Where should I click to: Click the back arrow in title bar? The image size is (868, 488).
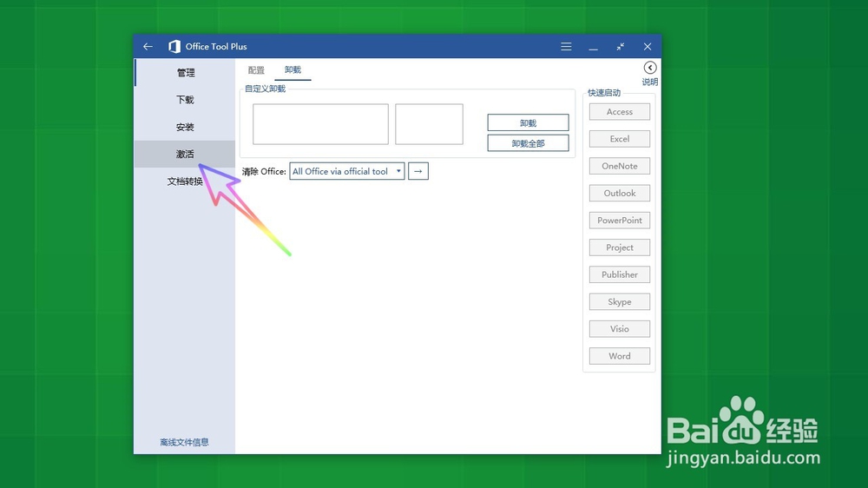[x=148, y=47]
